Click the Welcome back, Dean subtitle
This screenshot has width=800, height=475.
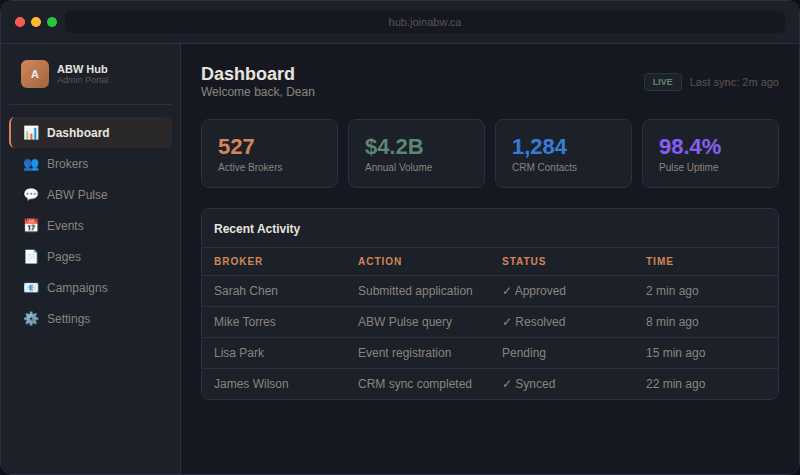coord(258,92)
